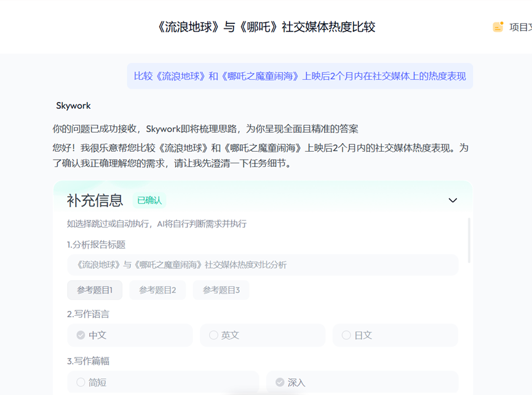Click the user prompt message bubble
Screen dimensions: 532x395
pos(300,76)
